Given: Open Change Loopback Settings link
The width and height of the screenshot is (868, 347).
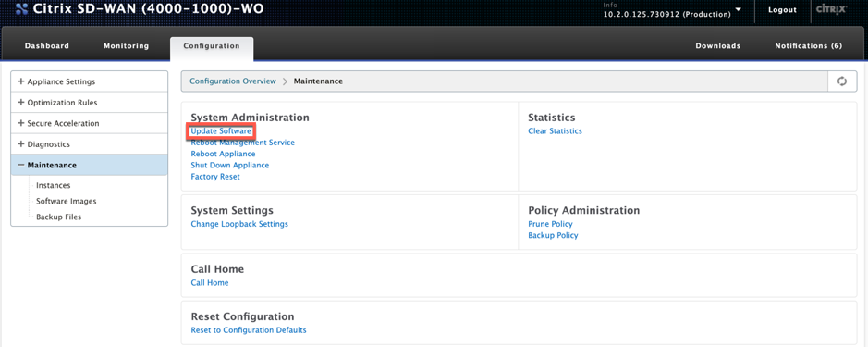Looking at the screenshot, I should click(239, 224).
